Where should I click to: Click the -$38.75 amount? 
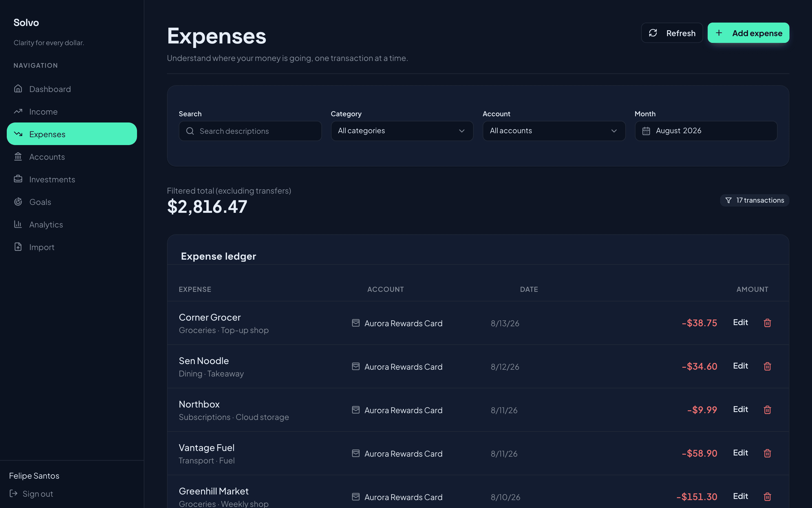pyautogui.click(x=699, y=323)
